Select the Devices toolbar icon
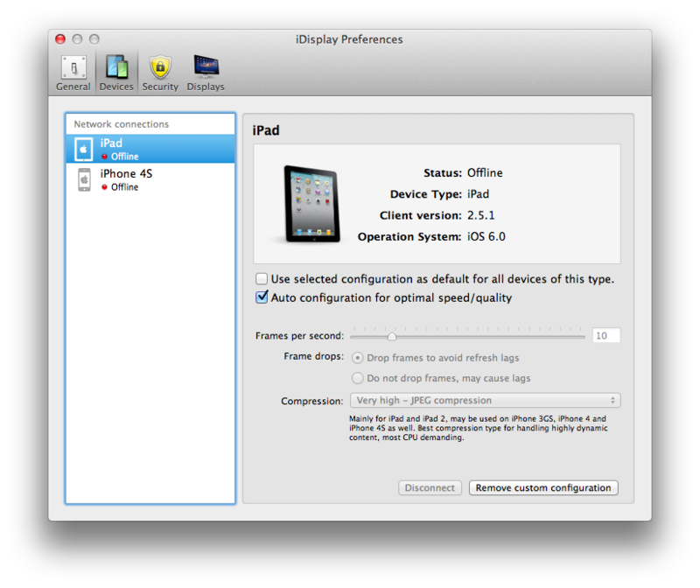This screenshot has width=700, height=588. click(x=116, y=68)
